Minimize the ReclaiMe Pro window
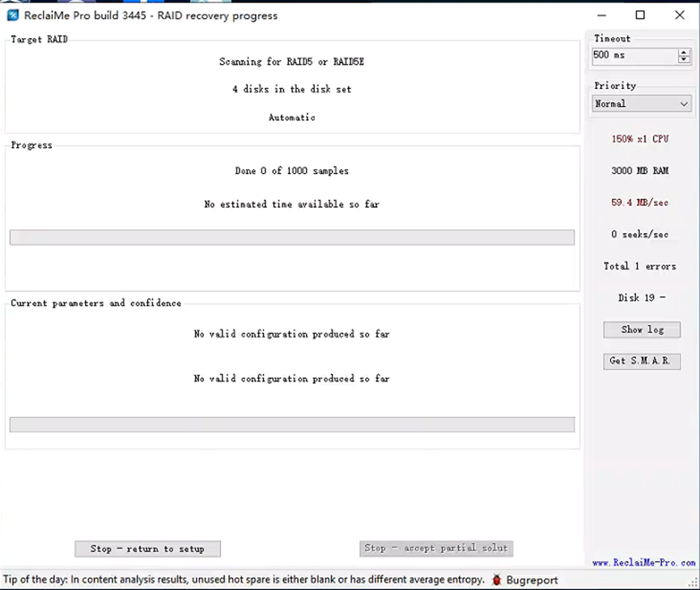 coord(601,15)
